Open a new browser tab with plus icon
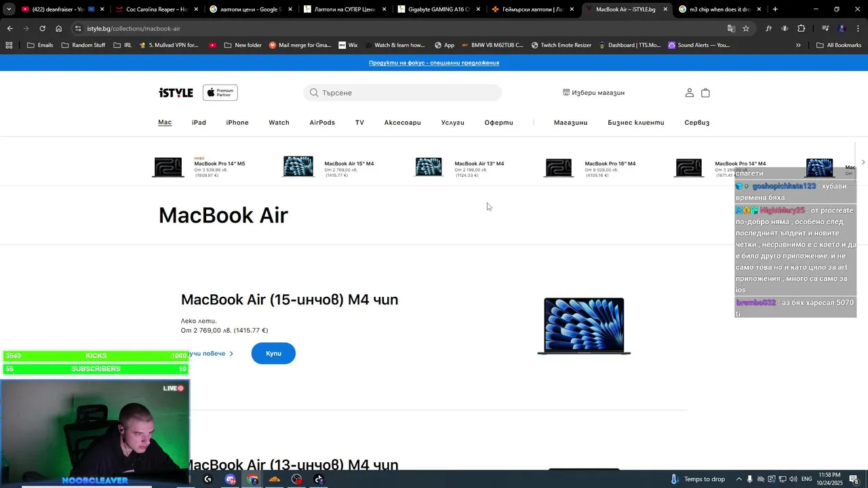This screenshot has height=488, width=868. coord(775,9)
